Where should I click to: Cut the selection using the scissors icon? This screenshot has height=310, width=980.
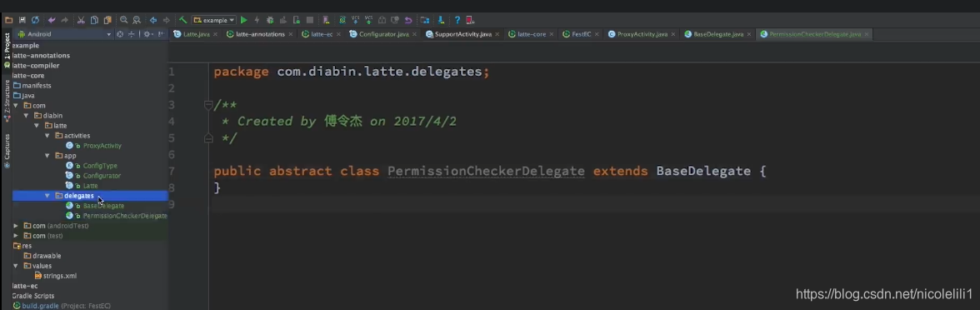click(x=82, y=20)
